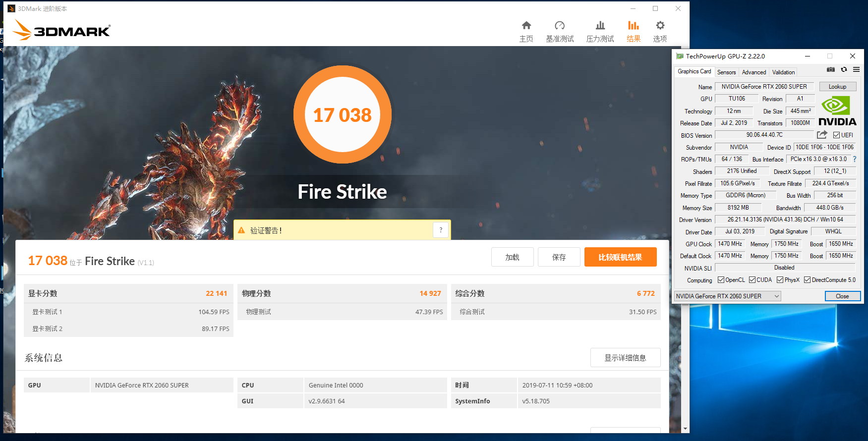Screen dimensions: 868x441
Task: Click the 3DMark scrollbar down arrow
Action: point(685,429)
